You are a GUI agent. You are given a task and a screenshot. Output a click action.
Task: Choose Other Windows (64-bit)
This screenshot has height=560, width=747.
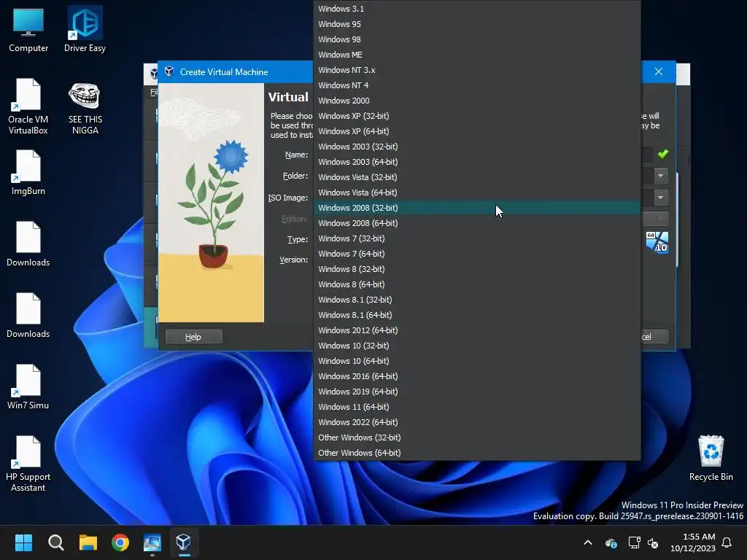477,453
